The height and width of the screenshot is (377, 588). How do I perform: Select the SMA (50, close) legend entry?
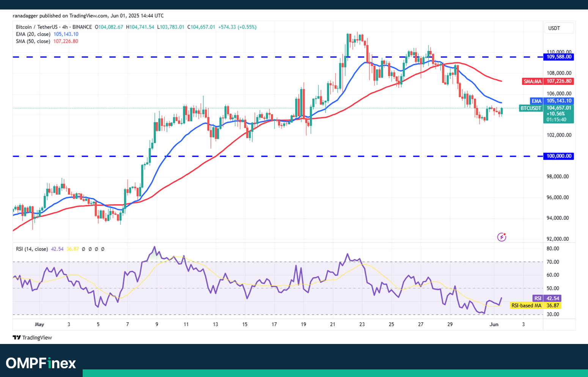tap(33, 41)
